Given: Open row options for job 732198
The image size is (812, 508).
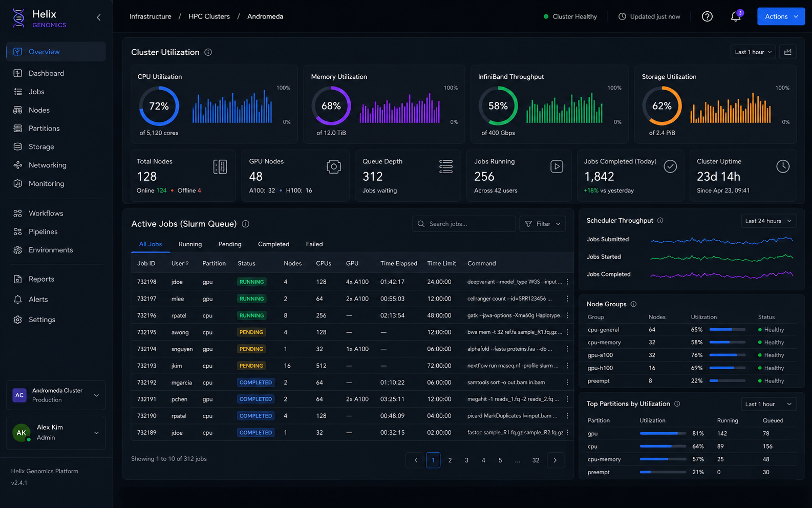Looking at the screenshot, I should pos(567,282).
